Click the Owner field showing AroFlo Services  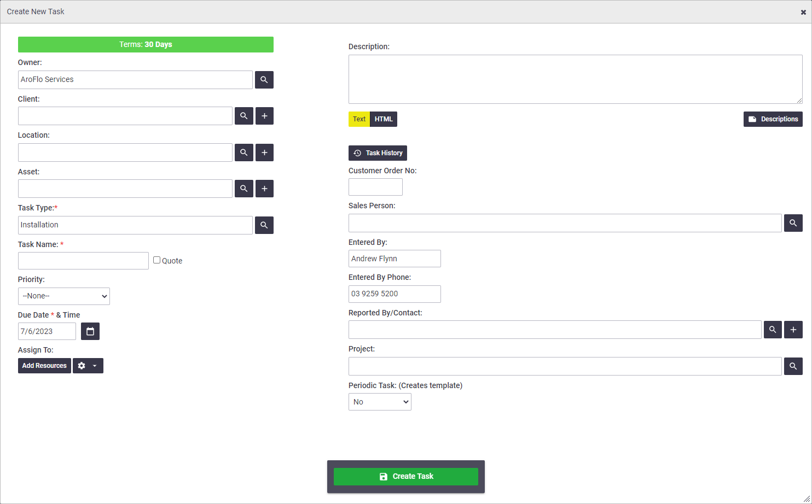[x=135, y=80]
